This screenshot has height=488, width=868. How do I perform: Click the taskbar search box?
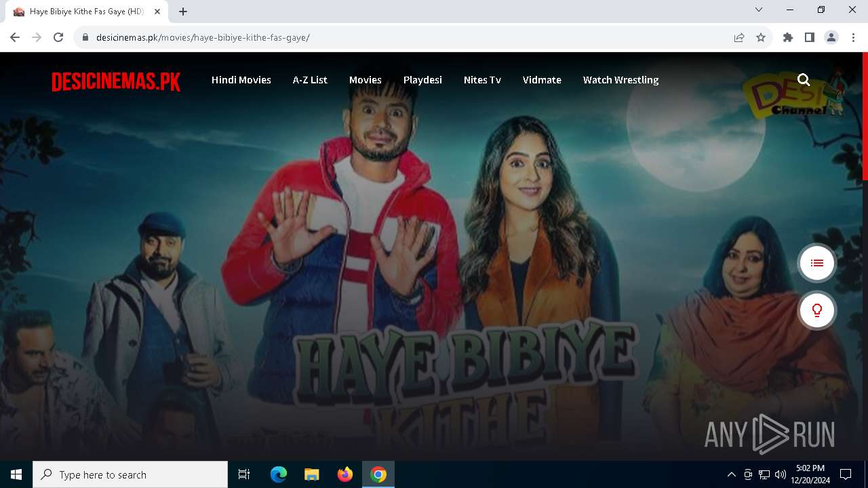click(x=130, y=474)
